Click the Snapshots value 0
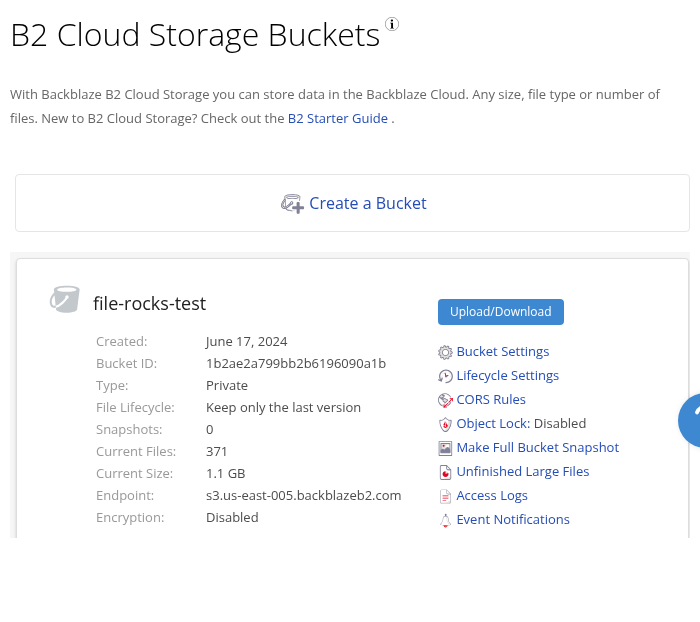Image resolution: width=700 pixels, height=622 pixels. point(210,430)
